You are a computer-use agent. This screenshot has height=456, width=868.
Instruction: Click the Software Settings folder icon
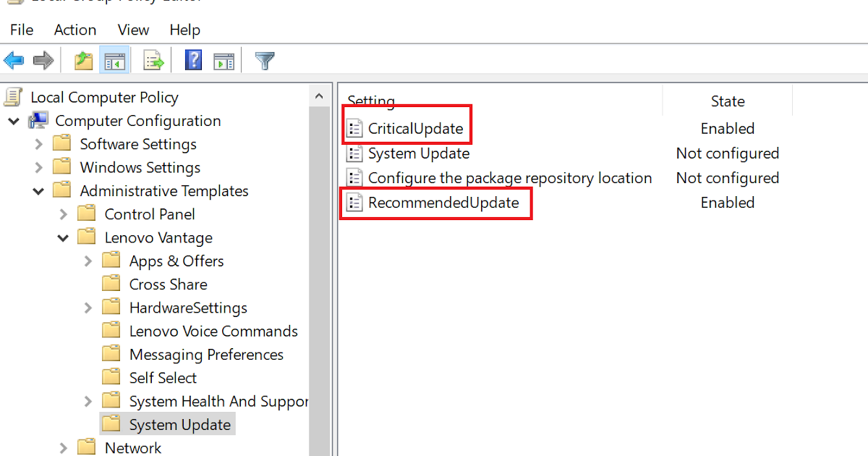coord(62,144)
